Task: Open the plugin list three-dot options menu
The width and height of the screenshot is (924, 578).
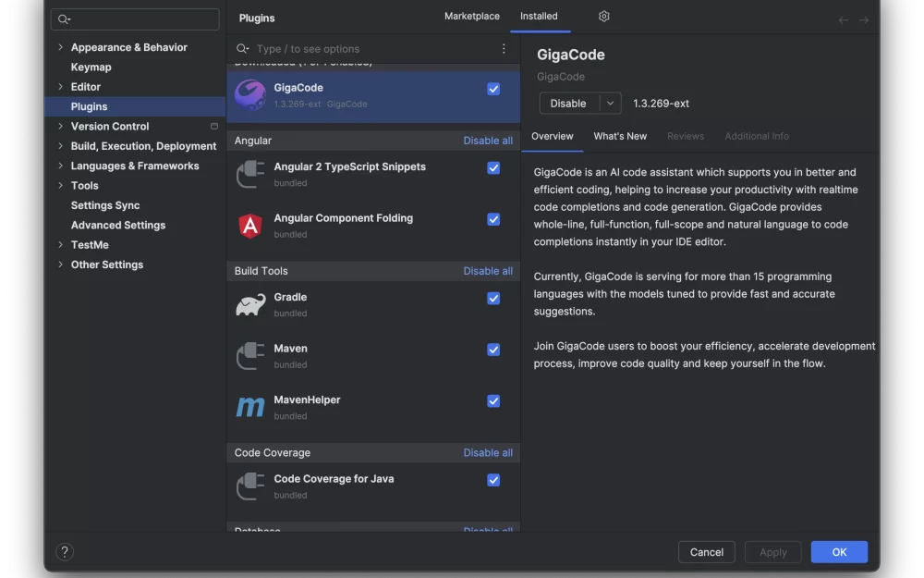Action: [504, 49]
